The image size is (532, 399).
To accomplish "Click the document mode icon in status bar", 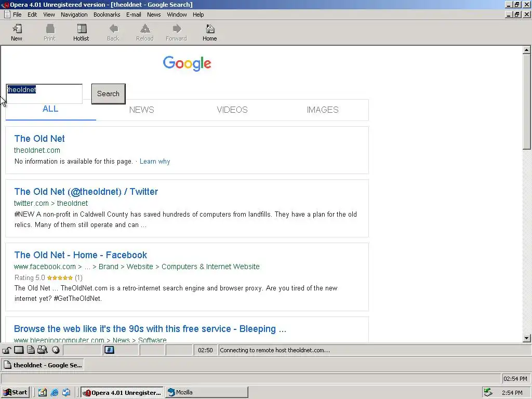I will 31,350.
